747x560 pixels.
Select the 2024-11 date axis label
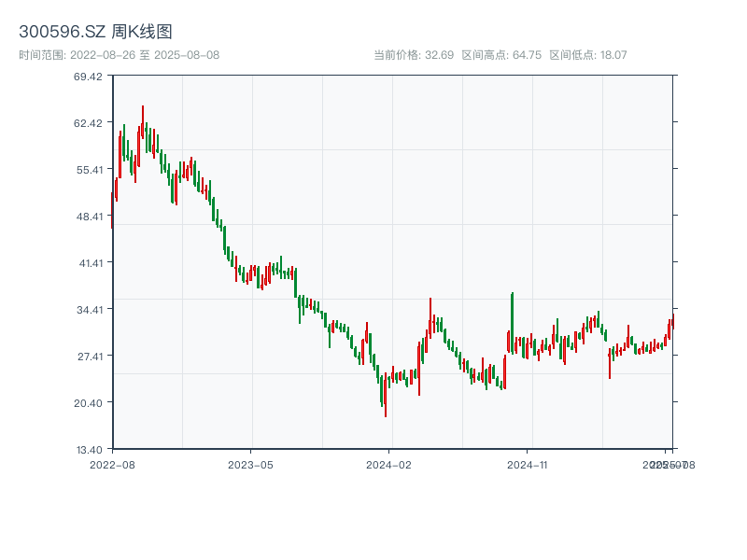528,464
